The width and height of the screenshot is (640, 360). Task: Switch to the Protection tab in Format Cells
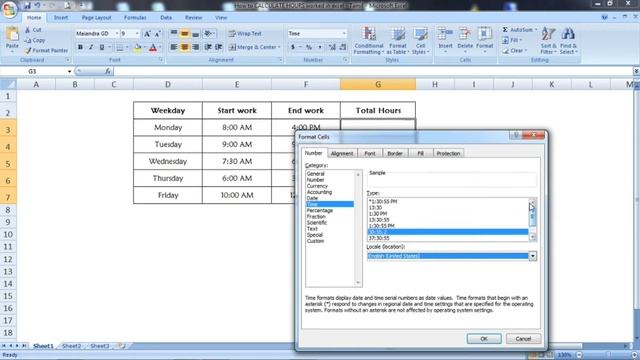[448, 153]
